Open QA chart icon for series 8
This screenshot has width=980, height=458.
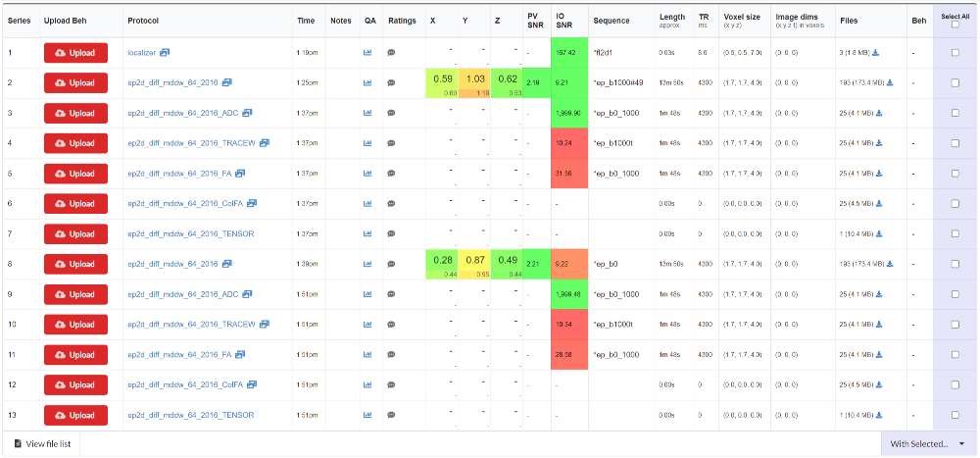368,265
